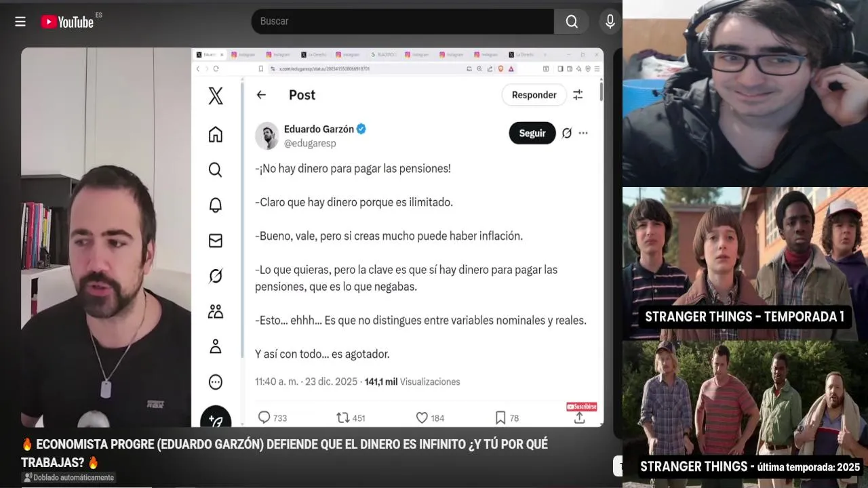
Task: Click the post share upload icon
Action: click(x=579, y=418)
